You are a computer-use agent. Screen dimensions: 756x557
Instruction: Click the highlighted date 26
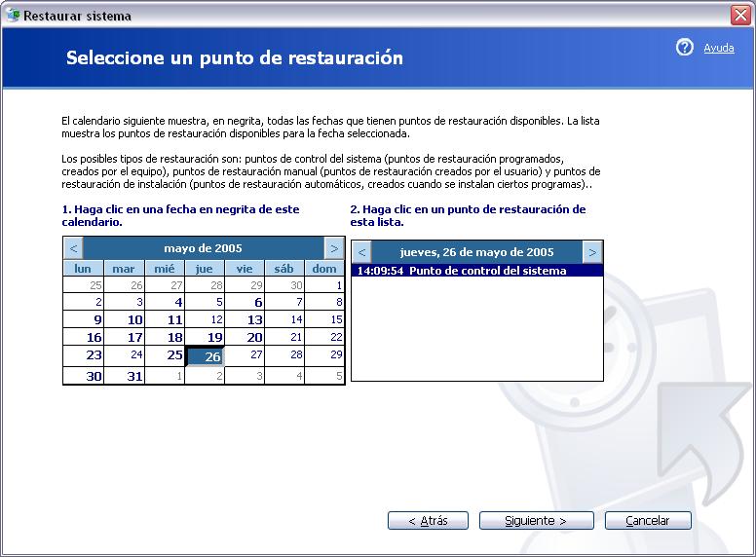pos(206,356)
